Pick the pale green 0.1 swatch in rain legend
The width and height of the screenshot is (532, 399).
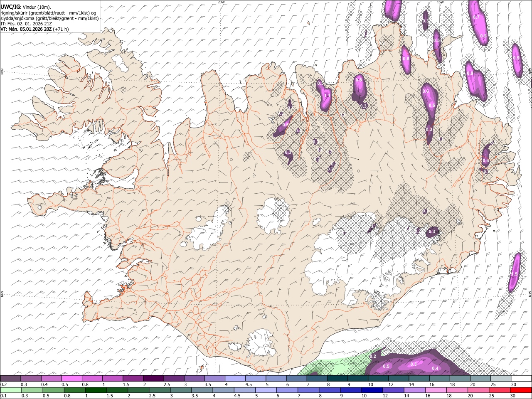click(11, 390)
